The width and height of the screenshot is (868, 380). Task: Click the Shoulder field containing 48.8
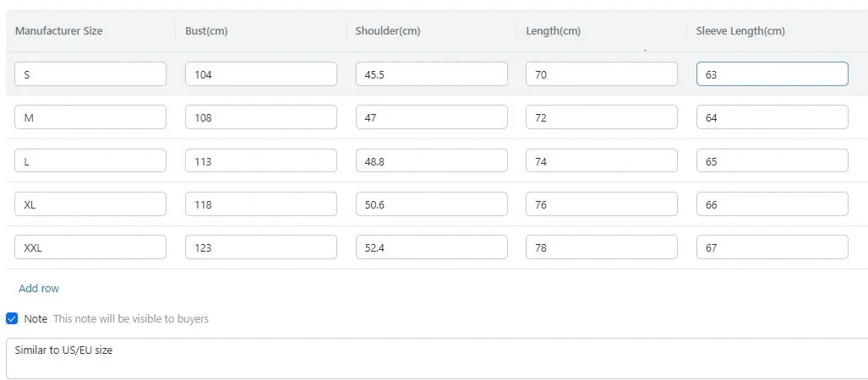[431, 160]
